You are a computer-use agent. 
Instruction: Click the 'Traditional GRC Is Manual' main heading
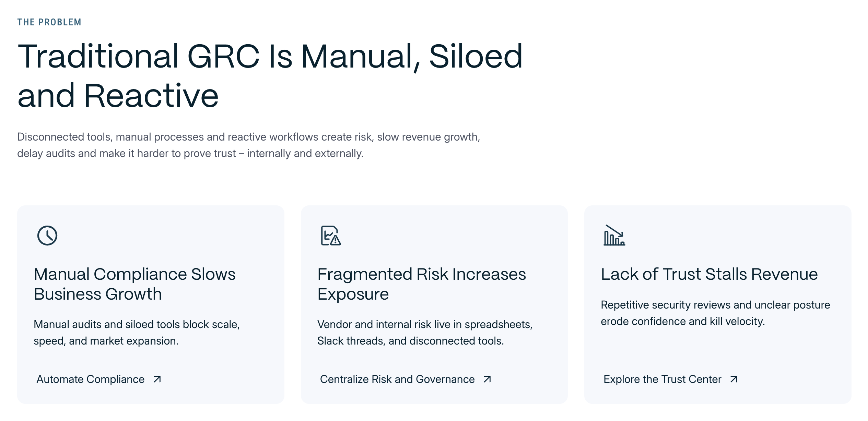[270, 56]
